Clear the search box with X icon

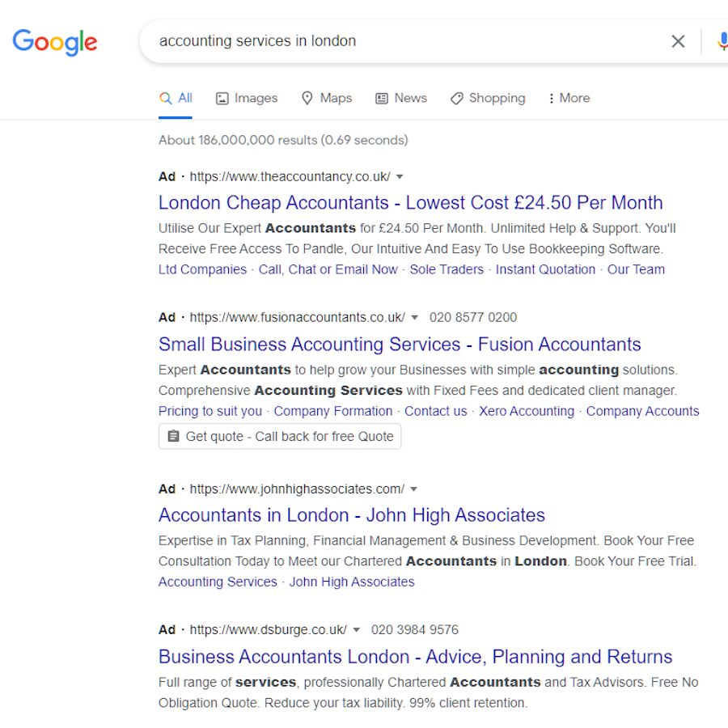[x=678, y=41]
